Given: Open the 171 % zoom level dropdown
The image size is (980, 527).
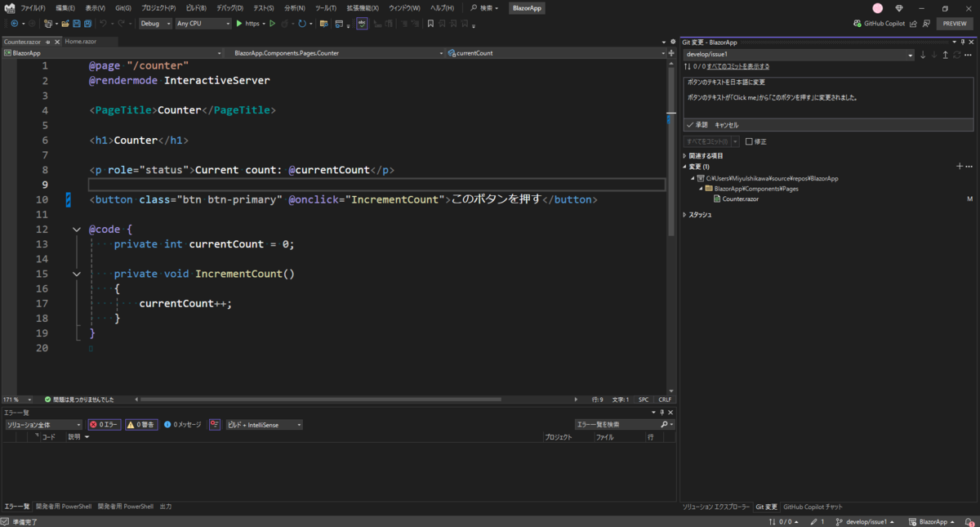Looking at the screenshot, I should pos(17,400).
